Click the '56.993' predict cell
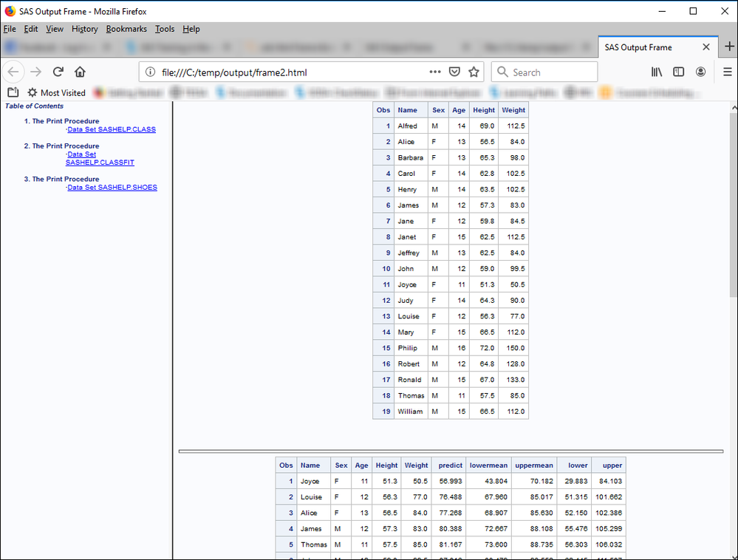 (x=449, y=481)
